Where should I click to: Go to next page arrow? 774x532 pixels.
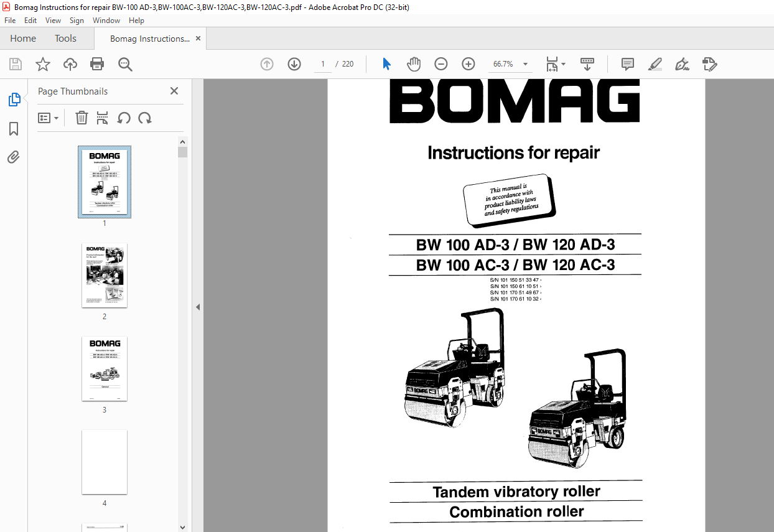click(294, 64)
